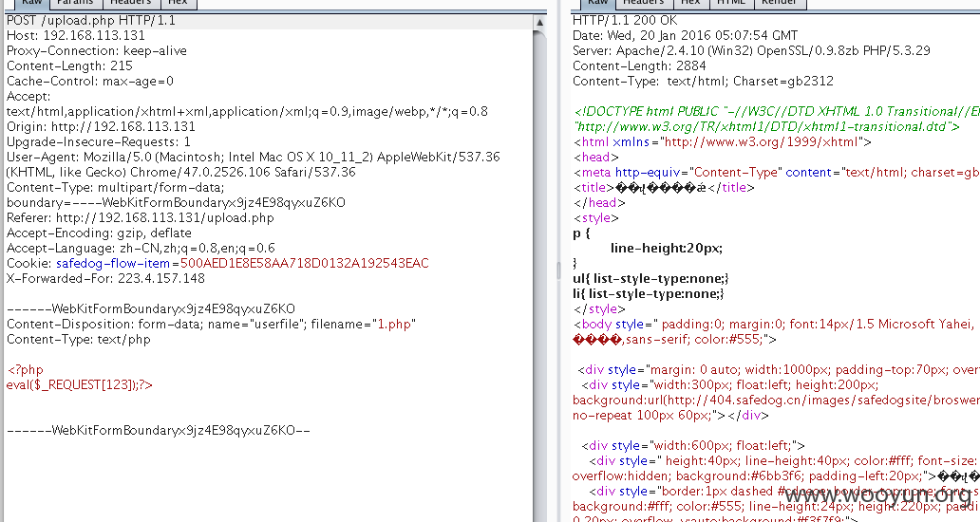The image size is (980, 522).
Task: Click the text/html,application/xhtml+xml accept value line
Action: tap(248, 112)
